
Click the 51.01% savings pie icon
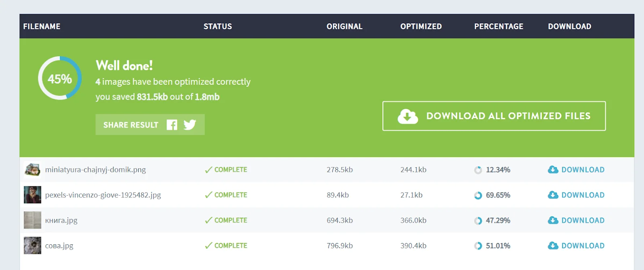(478, 246)
